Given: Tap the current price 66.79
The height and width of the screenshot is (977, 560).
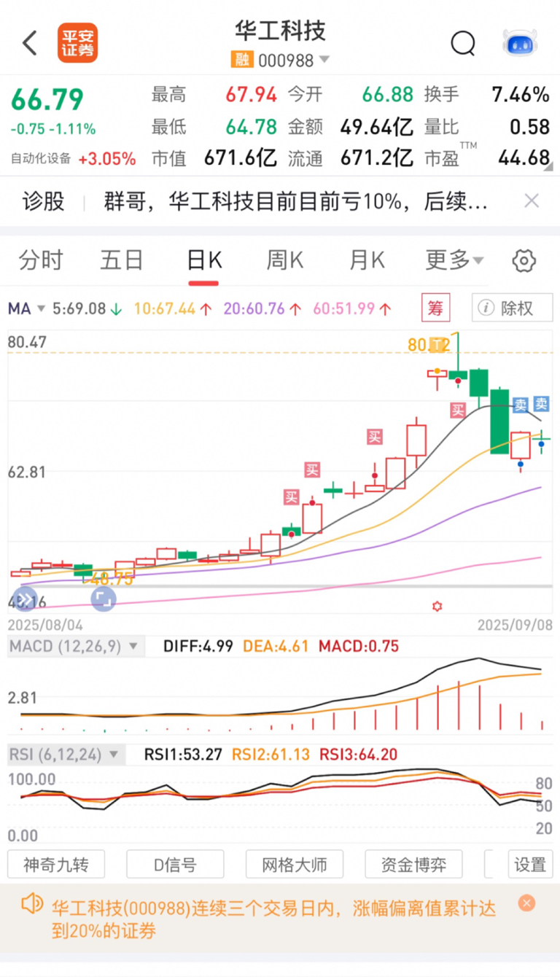Looking at the screenshot, I should click(x=47, y=99).
